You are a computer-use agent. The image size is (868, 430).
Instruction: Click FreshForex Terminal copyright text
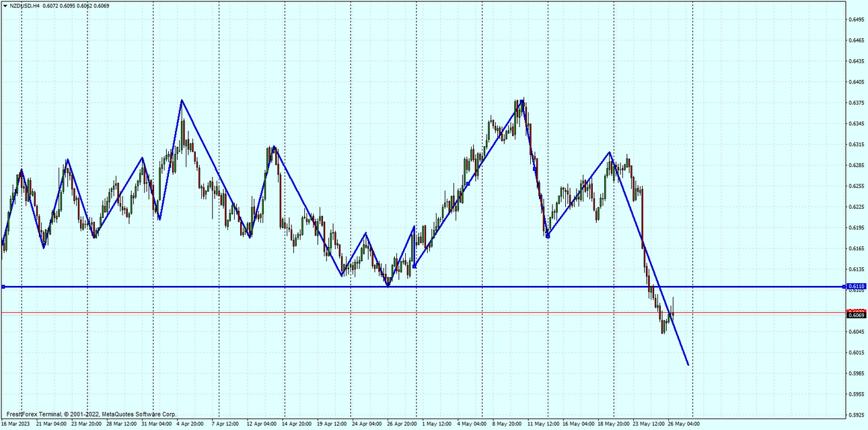coord(91,415)
